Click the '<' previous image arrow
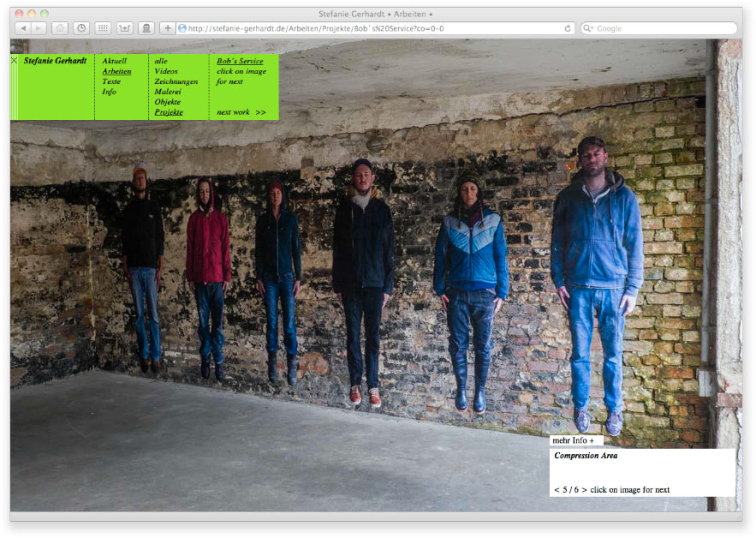The image size is (756, 538). [557, 490]
